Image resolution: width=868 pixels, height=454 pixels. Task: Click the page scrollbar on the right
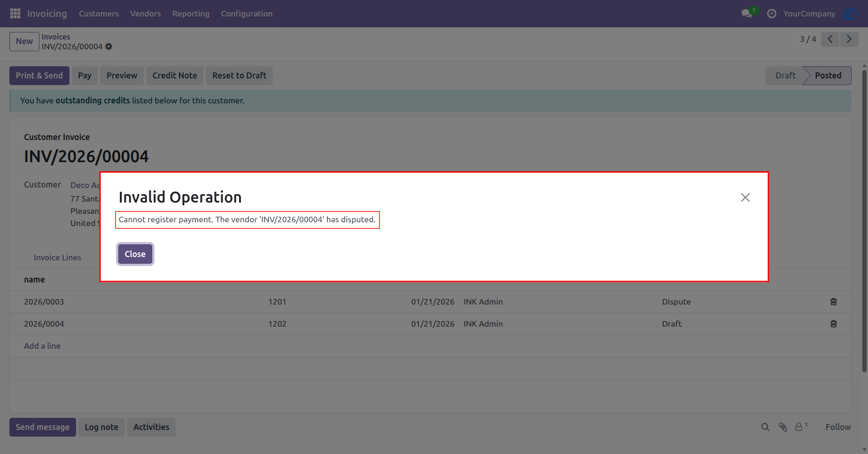864,221
